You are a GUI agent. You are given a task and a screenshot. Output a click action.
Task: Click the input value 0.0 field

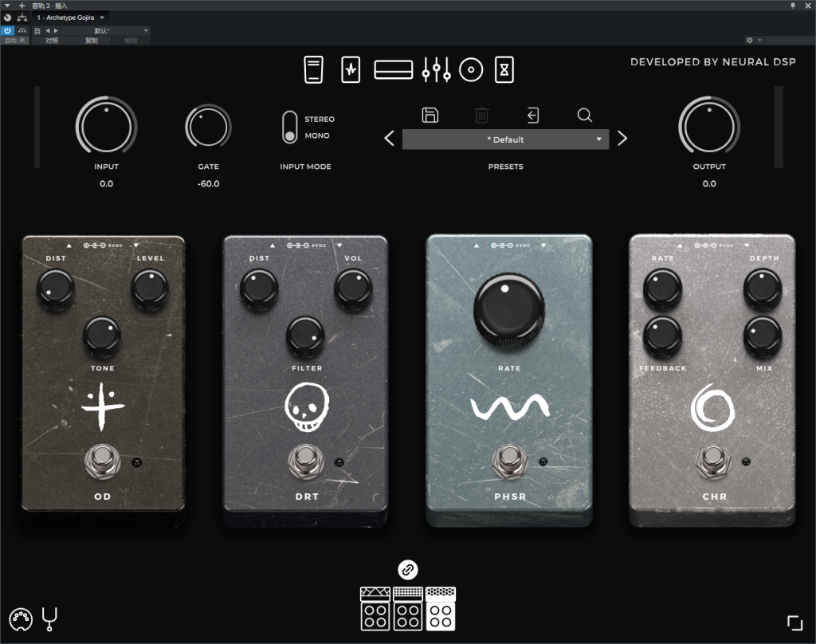click(106, 184)
